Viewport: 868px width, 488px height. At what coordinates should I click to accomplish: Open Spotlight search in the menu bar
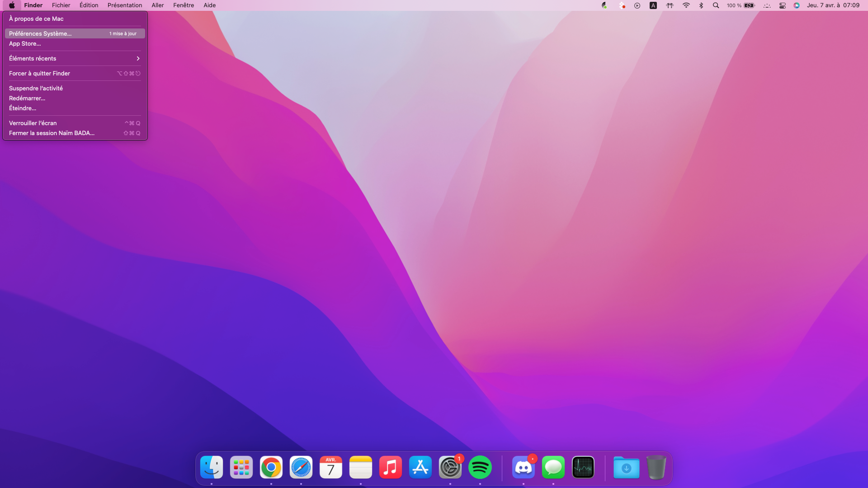[716, 5]
